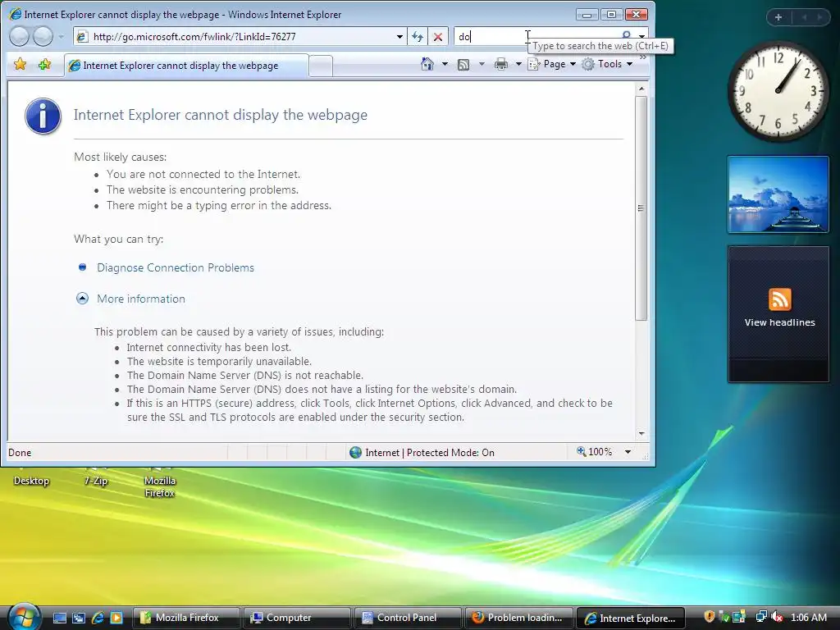Click the Internet Explorer taskbar button
Screen dimensions: 840x630
coord(630,618)
